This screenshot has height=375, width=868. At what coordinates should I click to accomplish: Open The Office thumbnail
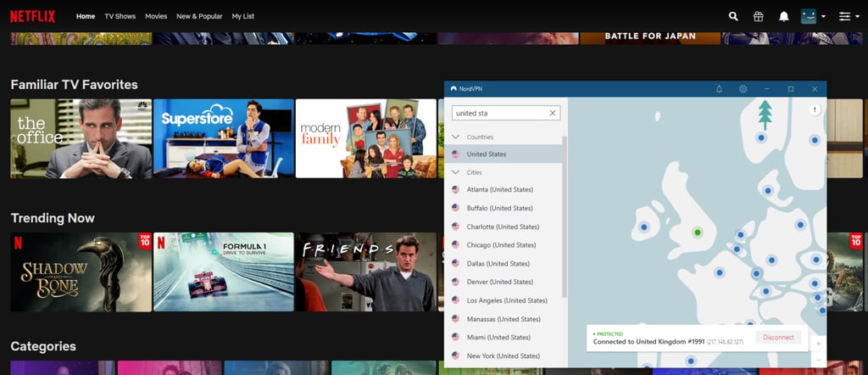[81, 138]
